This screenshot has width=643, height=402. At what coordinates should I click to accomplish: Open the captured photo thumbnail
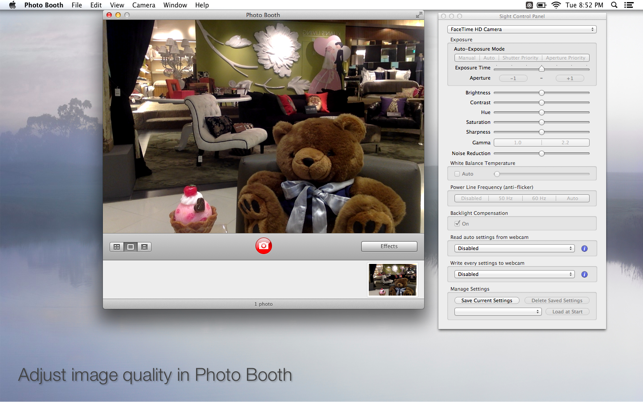coord(392,280)
